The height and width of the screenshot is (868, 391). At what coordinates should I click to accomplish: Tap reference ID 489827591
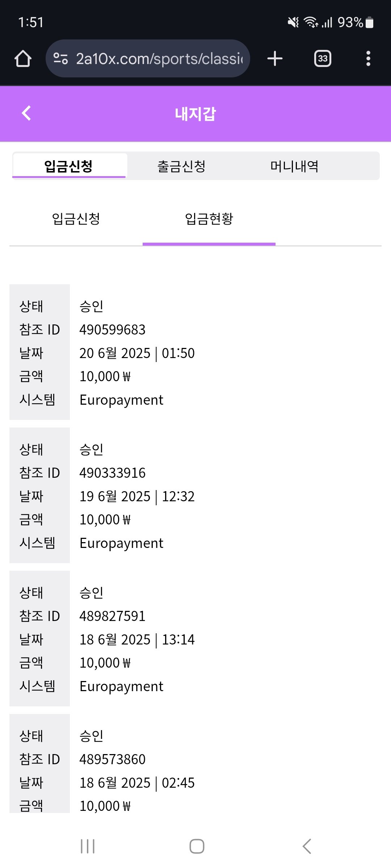(113, 616)
